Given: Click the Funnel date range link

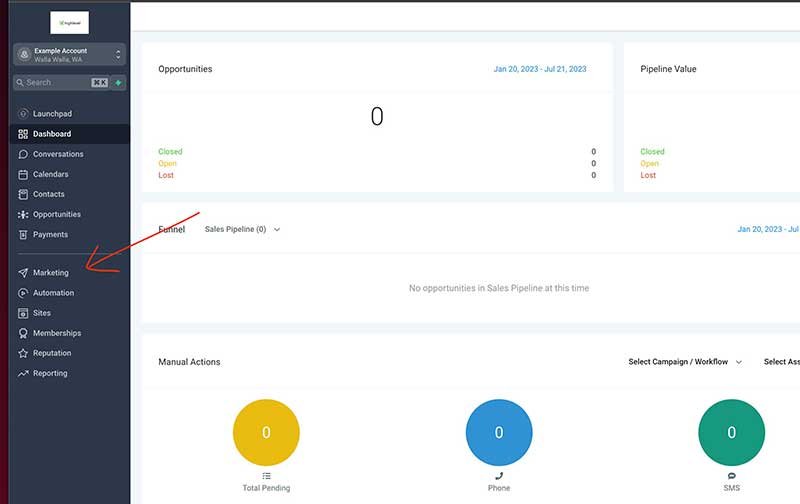Looking at the screenshot, I should coord(768,230).
